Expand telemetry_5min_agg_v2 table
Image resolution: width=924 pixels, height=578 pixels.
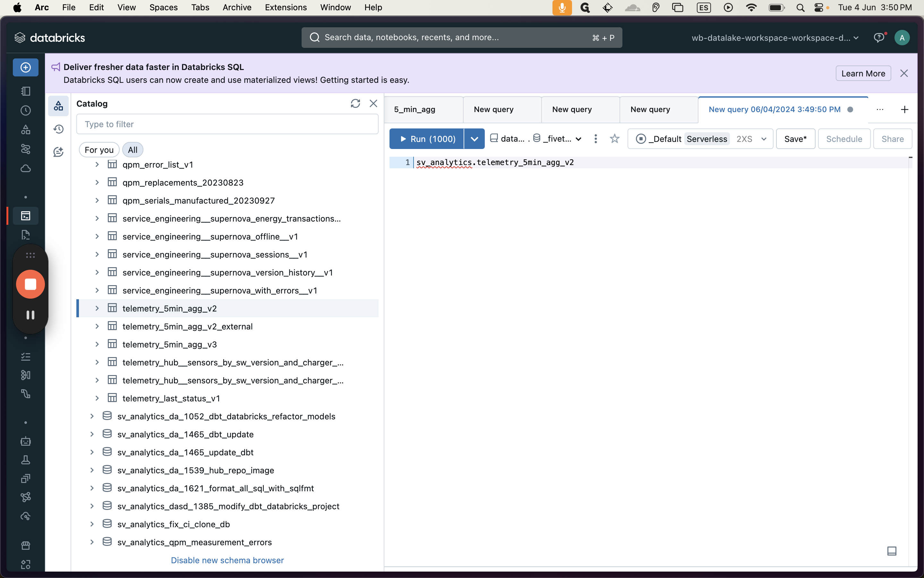click(x=97, y=309)
